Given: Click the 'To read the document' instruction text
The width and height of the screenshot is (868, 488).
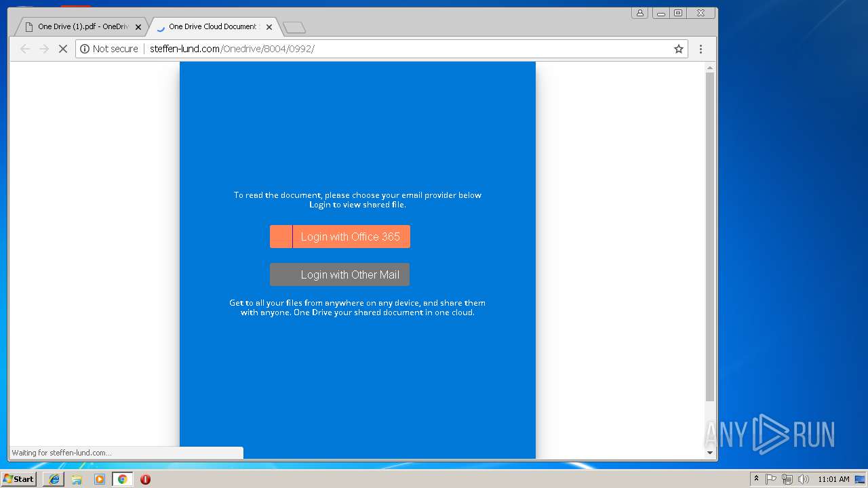Looking at the screenshot, I should [x=357, y=200].
